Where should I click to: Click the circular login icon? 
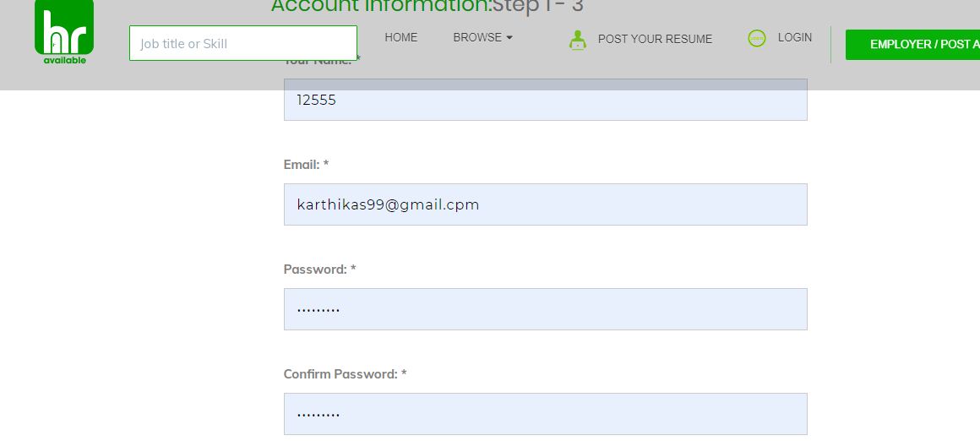click(x=757, y=39)
